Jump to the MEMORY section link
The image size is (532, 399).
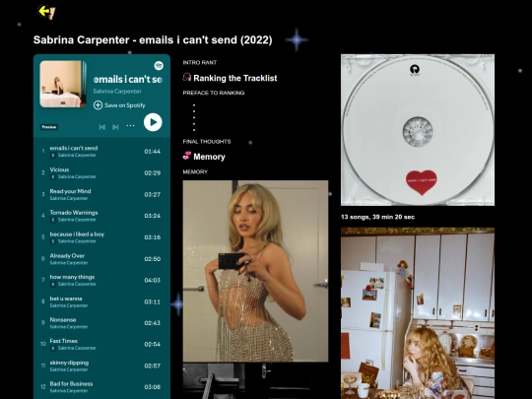pyautogui.click(x=195, y=171)
